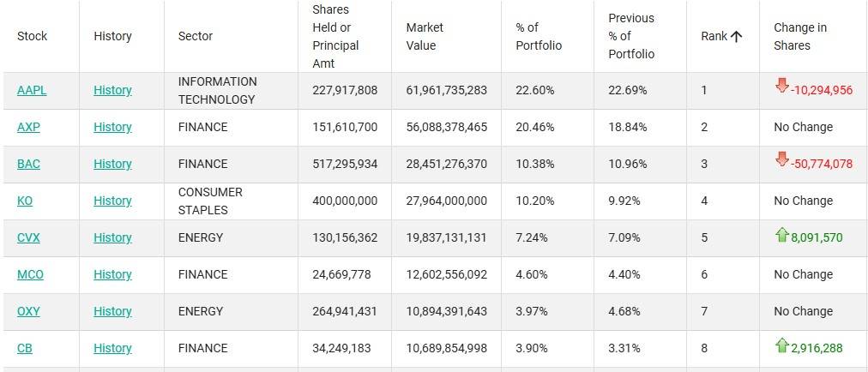Sort by Shares Held or Principal Amt header
This screenshot has width=868, height=372.
click(335, 36)
